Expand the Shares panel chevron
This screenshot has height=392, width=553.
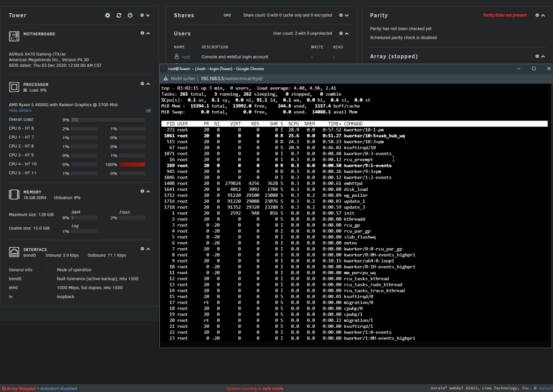pyautogui.click(x=347, y=15)
